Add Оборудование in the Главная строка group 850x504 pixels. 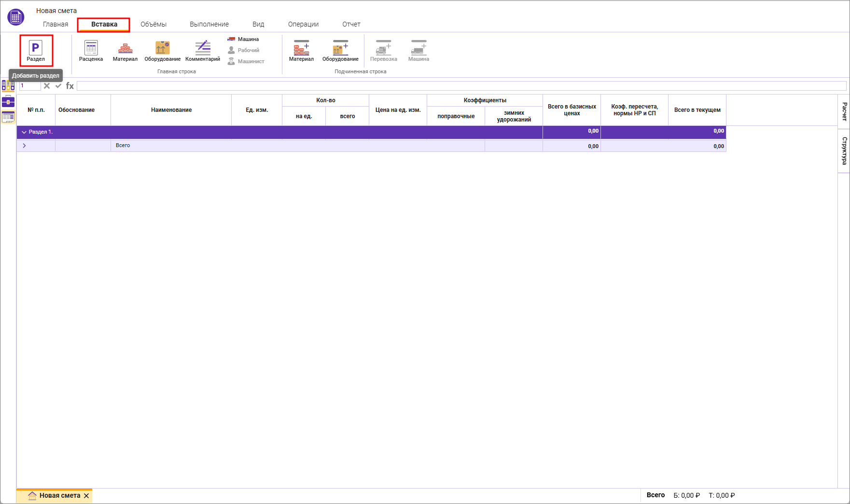coord(162,51)
